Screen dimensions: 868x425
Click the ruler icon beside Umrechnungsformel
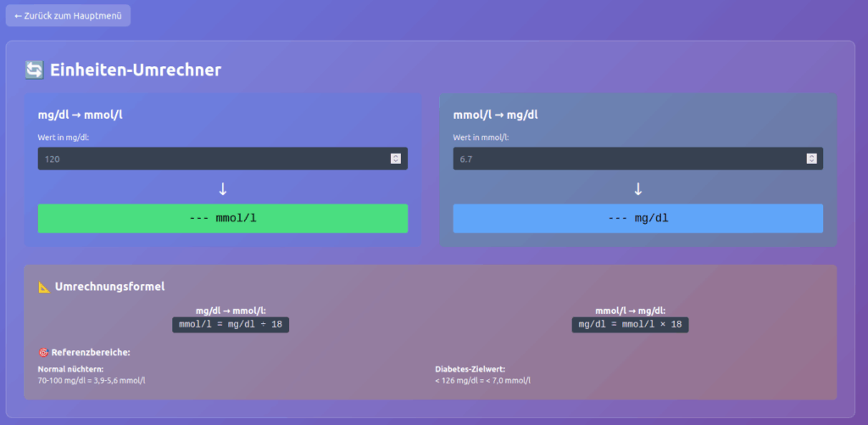click(45, 288)
